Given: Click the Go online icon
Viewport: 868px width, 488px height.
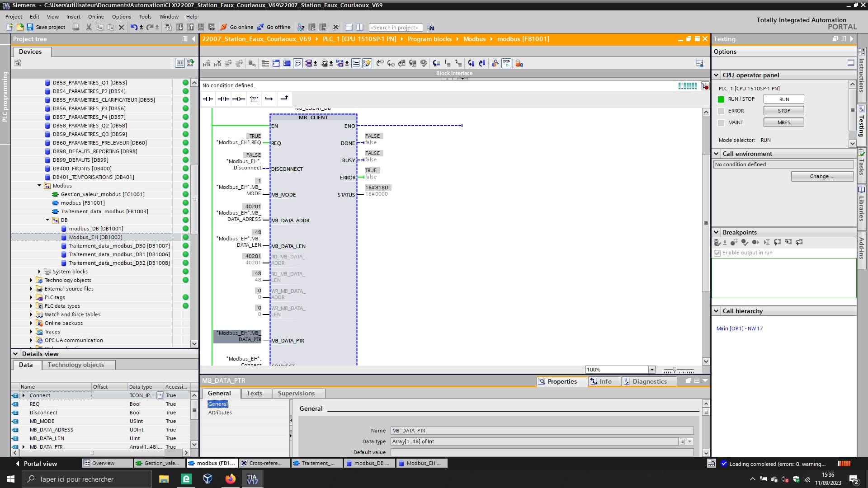Looking at the screenshot, I should coord(224,27).
